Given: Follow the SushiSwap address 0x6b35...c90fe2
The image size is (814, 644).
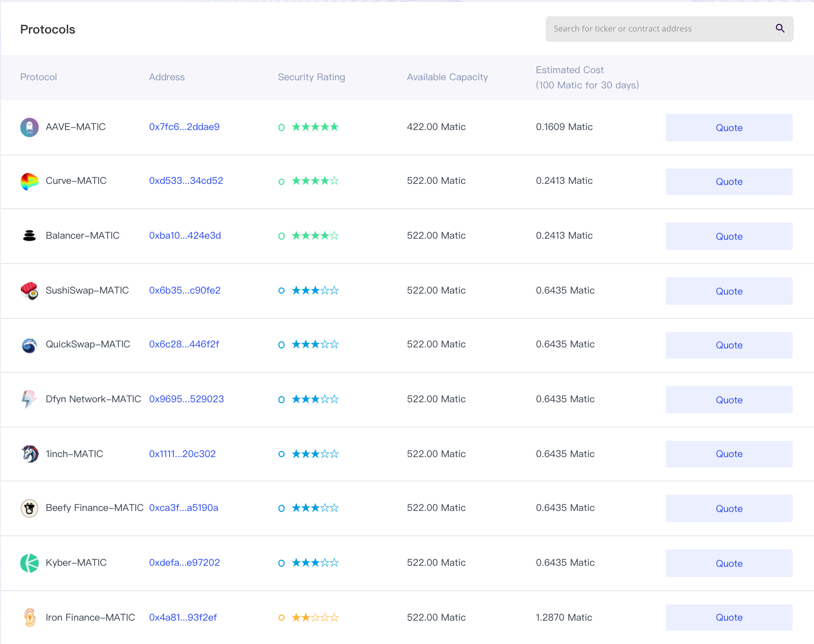Looking at the screenshot, I should pyautogui.click(x=185, y=291).
